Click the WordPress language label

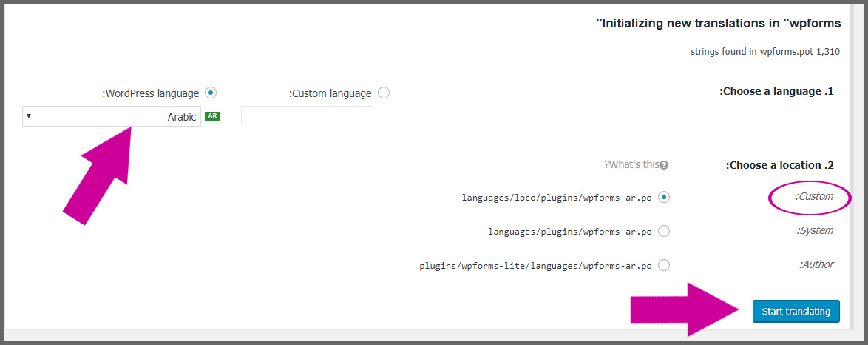click(150, 93)
